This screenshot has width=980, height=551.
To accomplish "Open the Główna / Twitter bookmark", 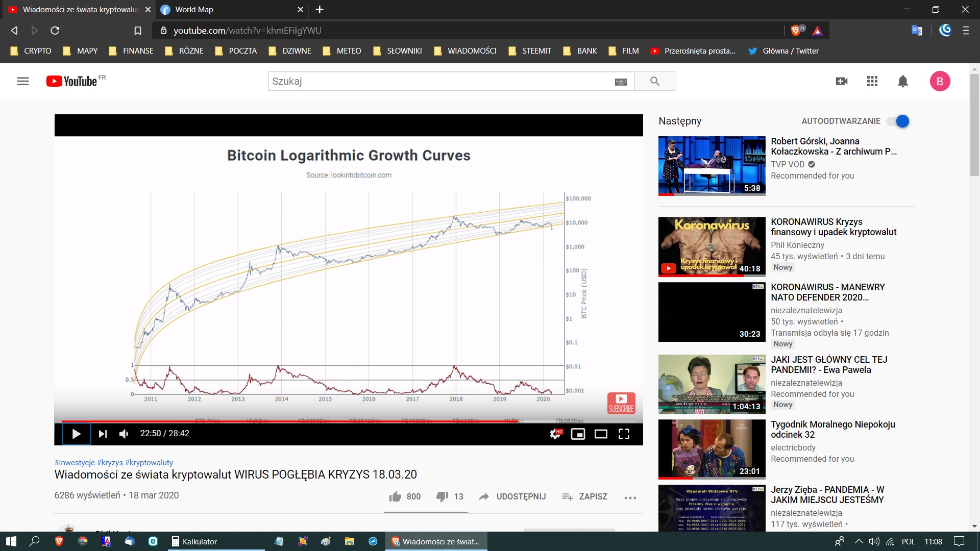I will 783,51.
